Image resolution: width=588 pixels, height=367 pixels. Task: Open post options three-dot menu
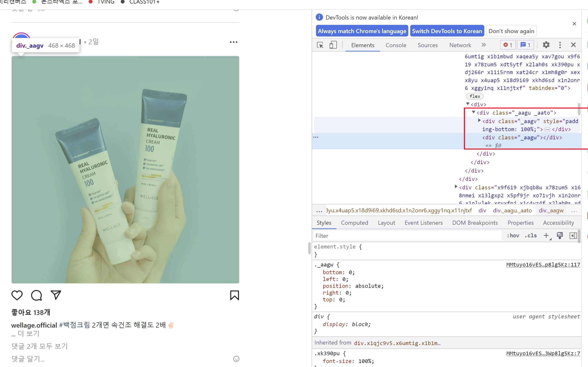[x=233, y=42]
